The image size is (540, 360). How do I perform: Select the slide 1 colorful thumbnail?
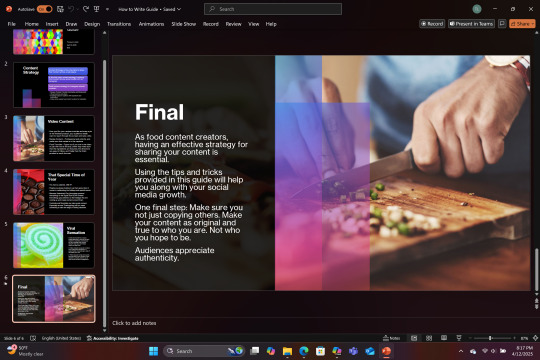coord(53,41)
